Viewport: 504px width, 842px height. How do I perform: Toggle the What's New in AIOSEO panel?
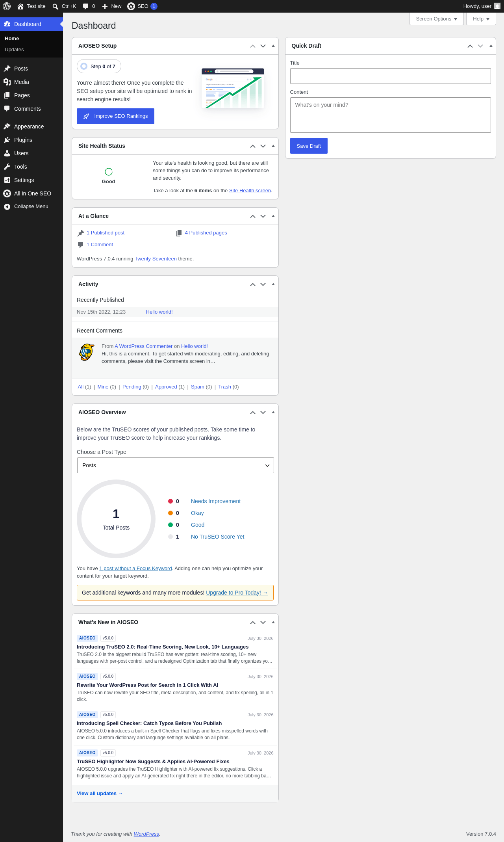point(273,623)
